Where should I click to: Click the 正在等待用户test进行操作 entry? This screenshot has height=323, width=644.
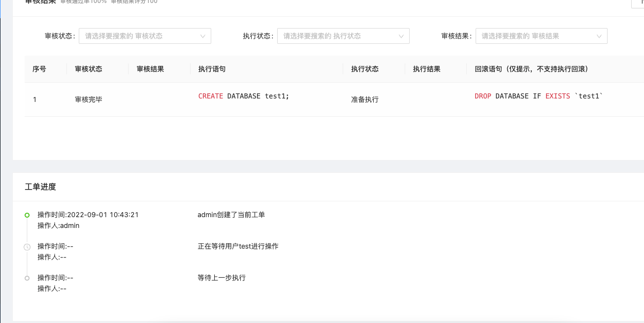point(238,246)
